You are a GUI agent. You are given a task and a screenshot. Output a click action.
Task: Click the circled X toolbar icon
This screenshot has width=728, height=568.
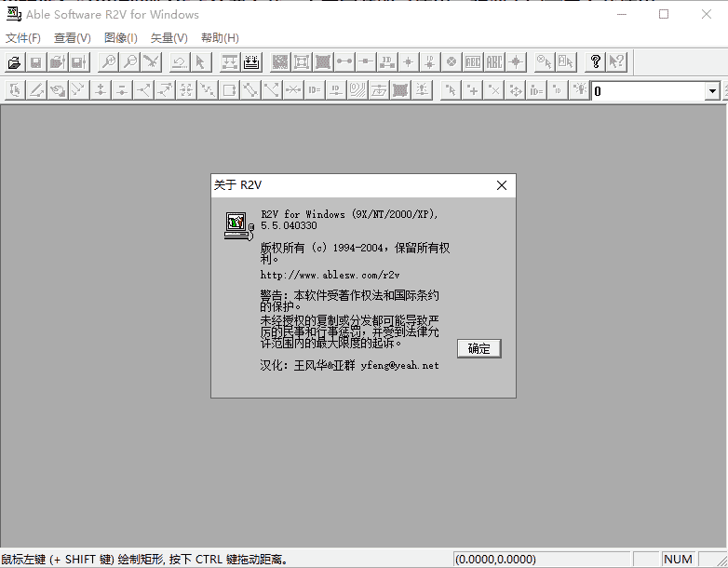click(x=452, y=61)
